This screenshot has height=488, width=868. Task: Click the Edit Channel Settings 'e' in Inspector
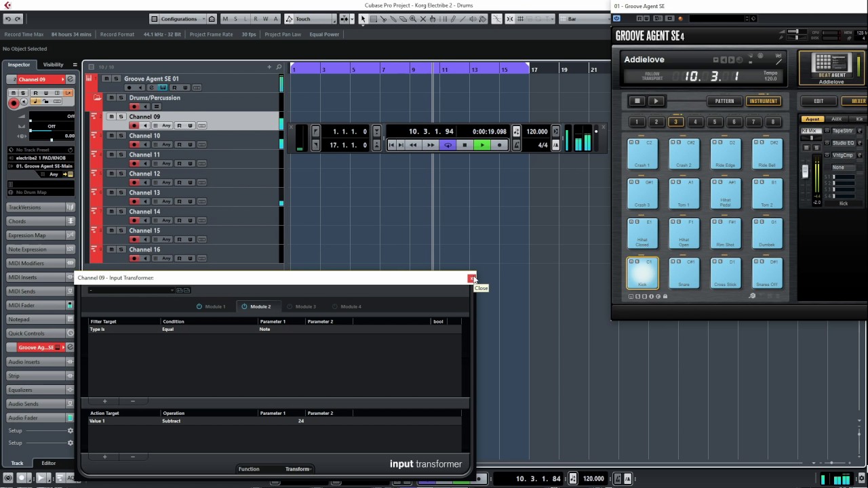pyautogui.click(x=70, y=79)
